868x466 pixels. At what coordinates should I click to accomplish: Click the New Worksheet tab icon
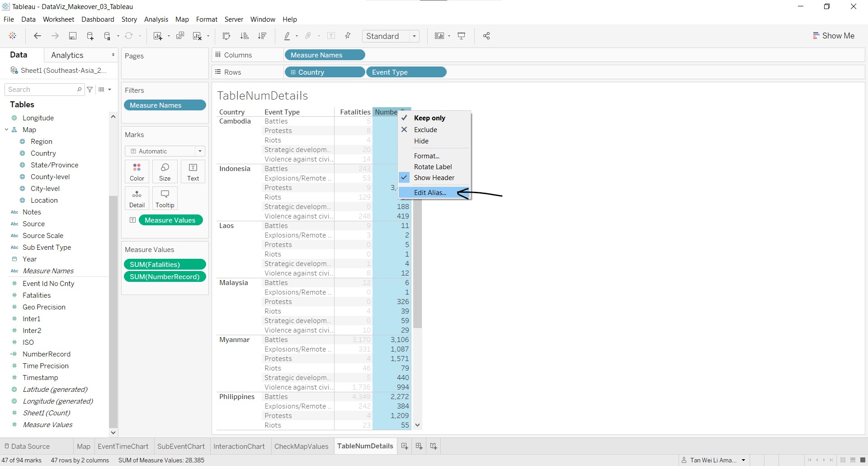click(405, 446)
